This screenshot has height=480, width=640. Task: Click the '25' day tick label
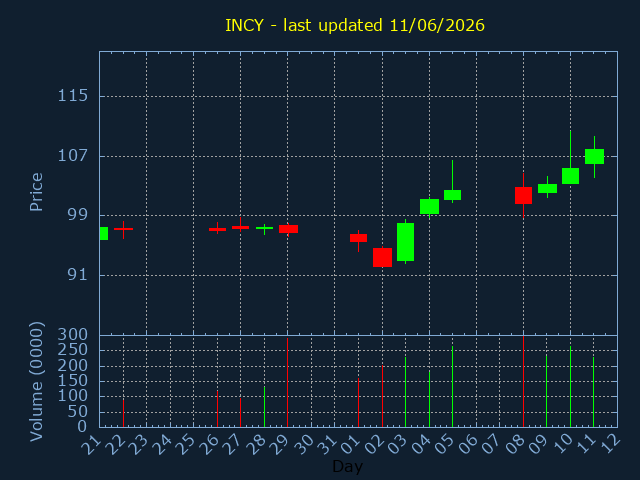click(185, 445)
